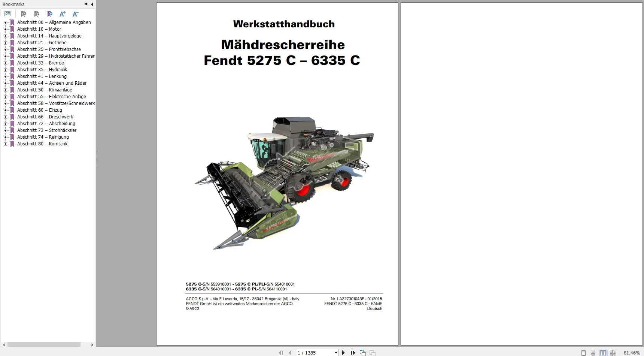Click the double-arrow expand panel button
This screenshot has width=644, height=356.
point(86,4)
